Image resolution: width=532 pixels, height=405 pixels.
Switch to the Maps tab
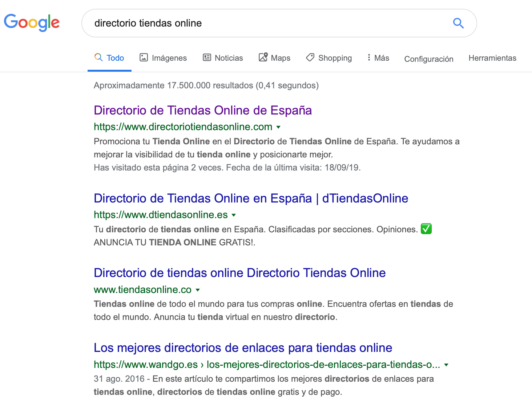274,58
